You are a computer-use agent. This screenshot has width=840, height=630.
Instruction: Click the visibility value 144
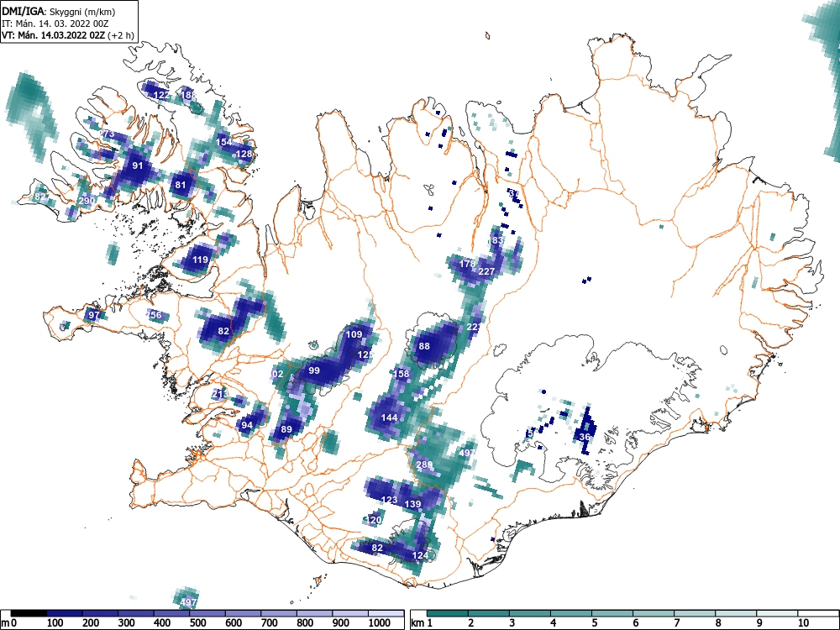click(x=390, y=417)
